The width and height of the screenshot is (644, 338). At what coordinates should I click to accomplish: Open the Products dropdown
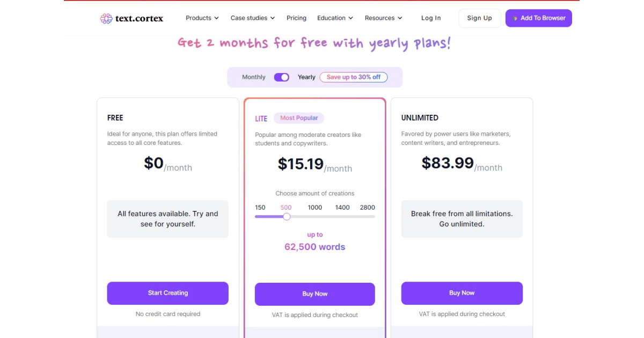(202, 18)
